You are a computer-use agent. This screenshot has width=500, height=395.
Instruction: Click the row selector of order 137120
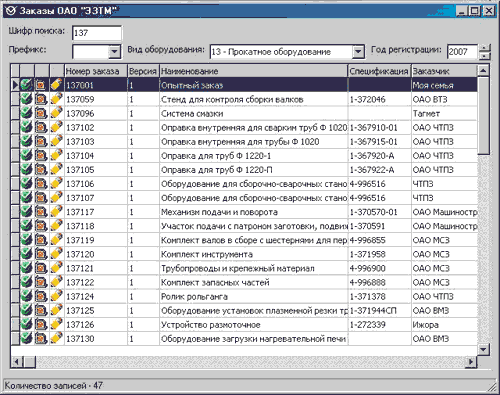tap(15, 254)
